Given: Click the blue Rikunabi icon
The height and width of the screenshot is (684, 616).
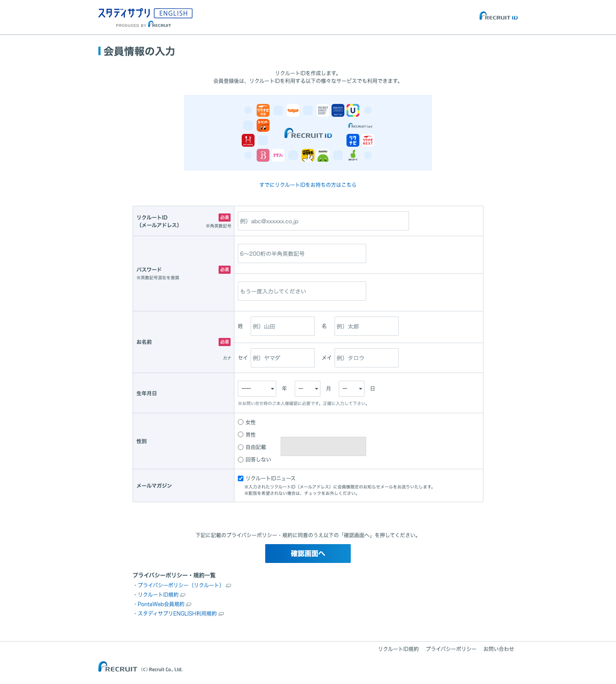Looking at the screenshot, I should [353, 140].
